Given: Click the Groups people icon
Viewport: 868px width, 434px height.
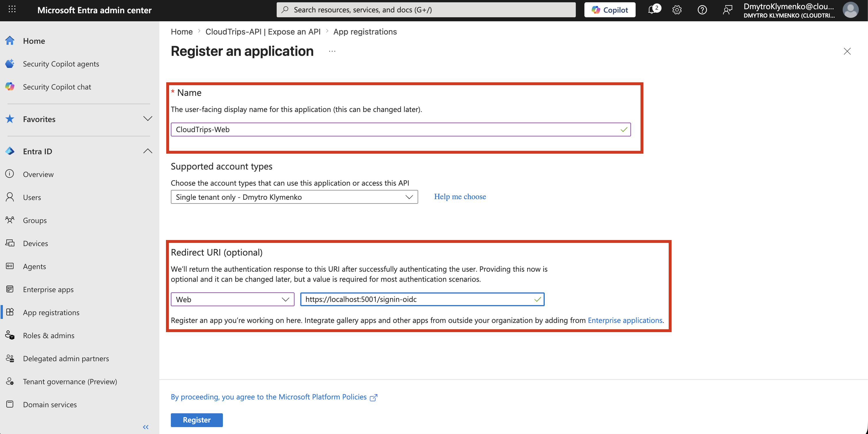Looking at the screenshot, I should (x=10, y=220).
